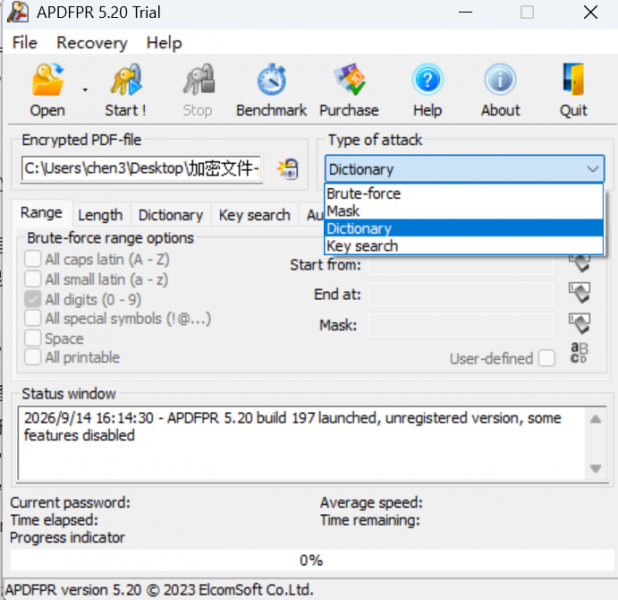
Task: Open the File menu
Action: [24, 43]
